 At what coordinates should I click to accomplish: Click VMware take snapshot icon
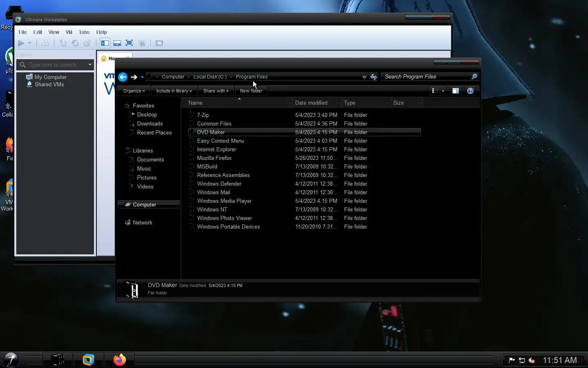coord(63,43)
